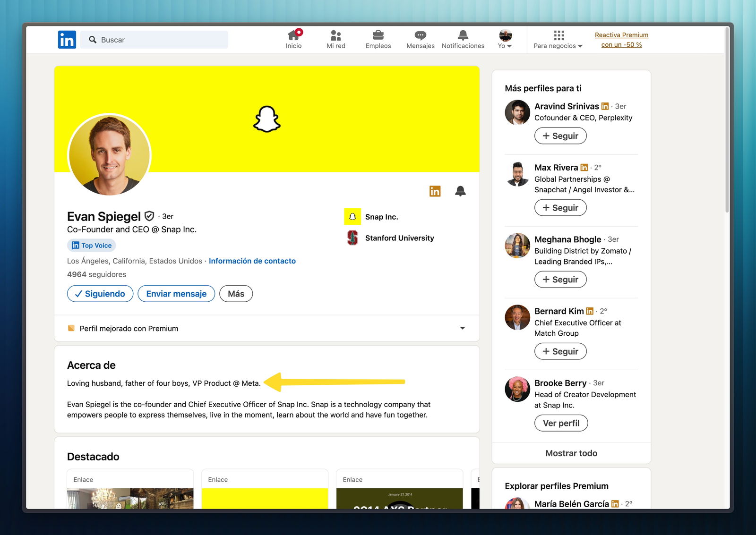The height and width of the screenshot is (535, 756).
Task: Open María Belén García profile name
Action: pyautogui.click(x=572, y=504)
